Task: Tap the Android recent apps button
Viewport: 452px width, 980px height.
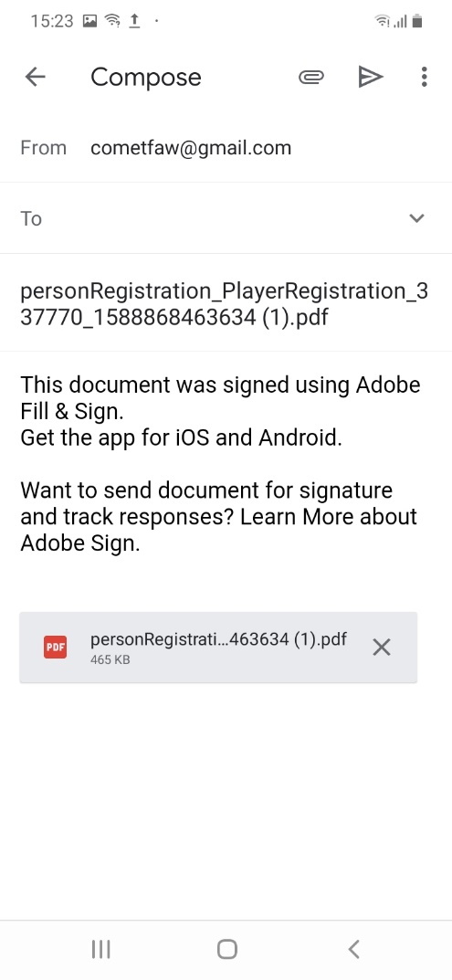Action: pos(100,949)
